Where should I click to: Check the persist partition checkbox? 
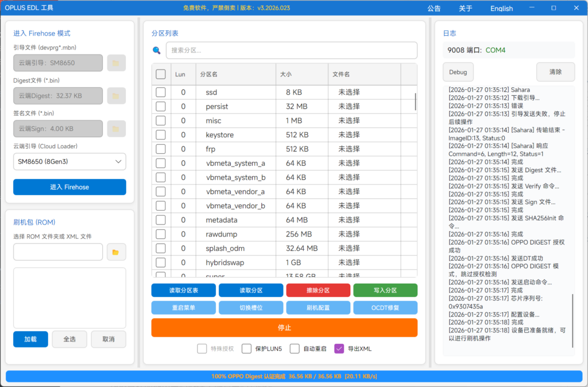[161, 106]
